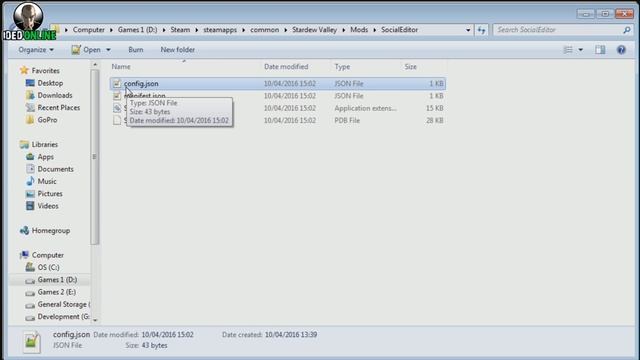Open the Videos library

(48, 206)
